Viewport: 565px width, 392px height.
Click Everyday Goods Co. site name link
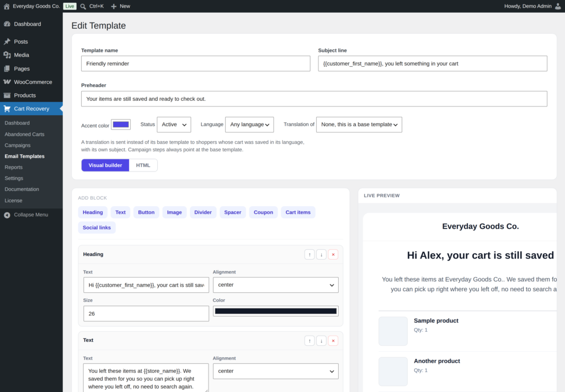coord(36,6)
